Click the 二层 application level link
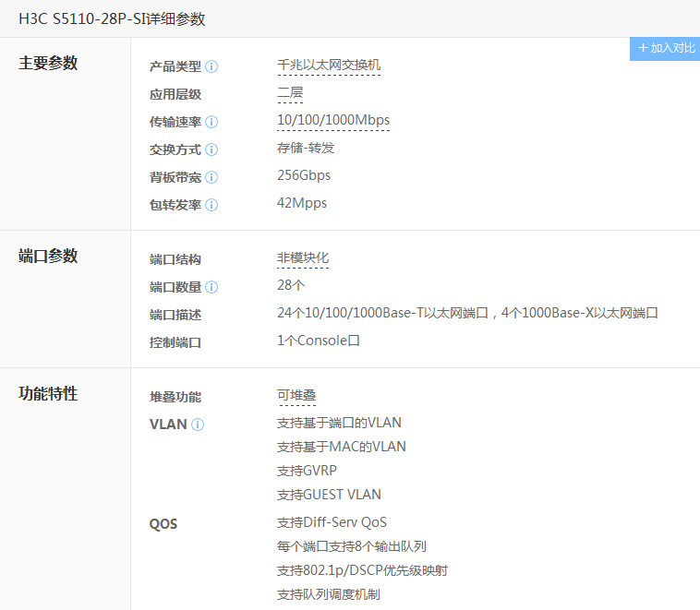 [x=290, y=93]
